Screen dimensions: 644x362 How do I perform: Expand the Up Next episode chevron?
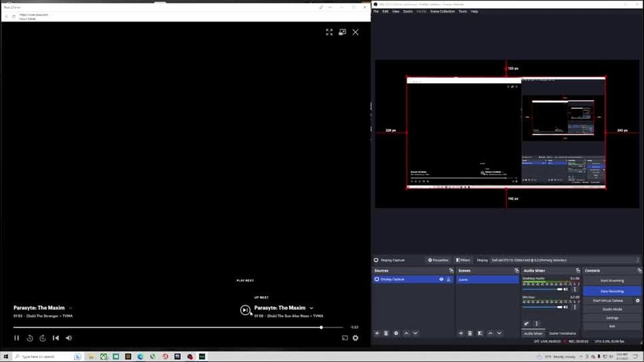click(x=311, y=308)
